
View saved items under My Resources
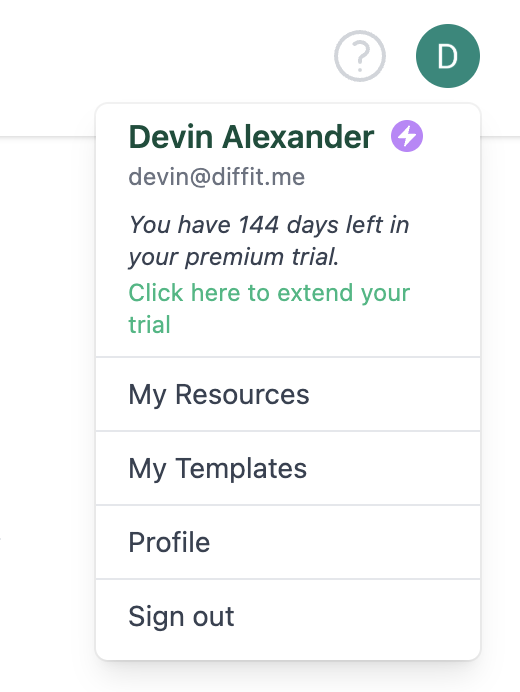288,394
